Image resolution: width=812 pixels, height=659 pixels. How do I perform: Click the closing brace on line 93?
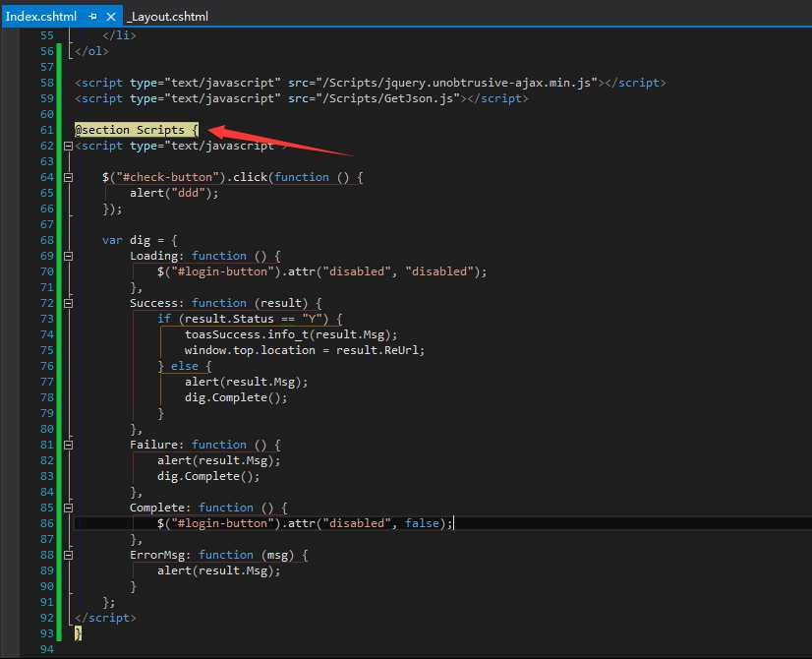coord(78,633)
